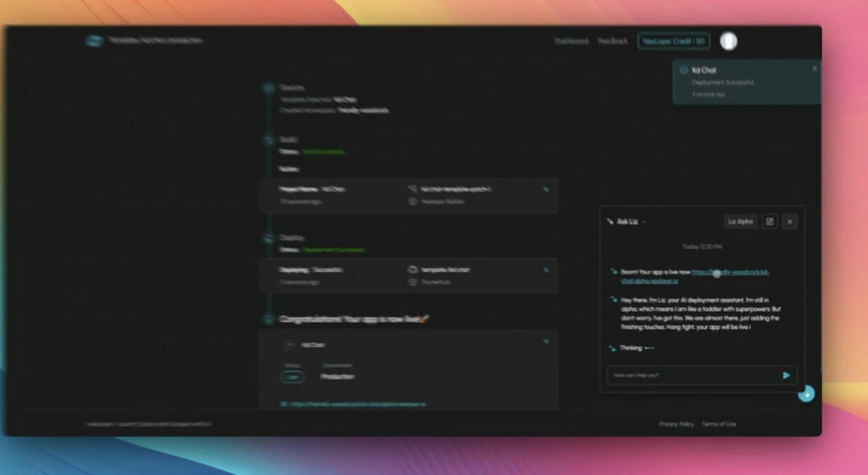This screenshot has height=475, width=868.
Task: Open the Terms of Use link
Action: [x=719, y=424]
